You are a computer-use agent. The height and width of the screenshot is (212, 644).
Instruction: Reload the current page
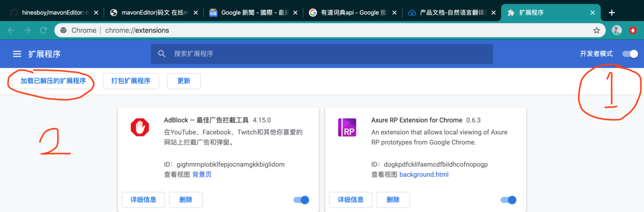43,30
